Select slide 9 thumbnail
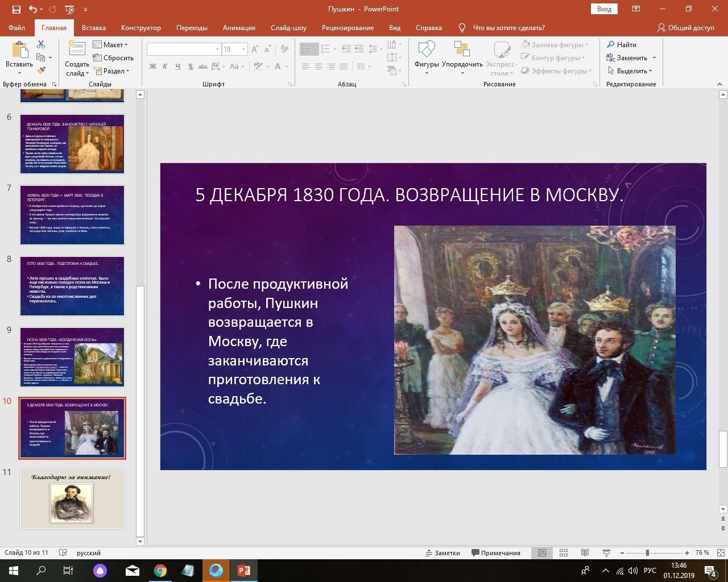Screen dimensions: 728x582 pos(72,357)
